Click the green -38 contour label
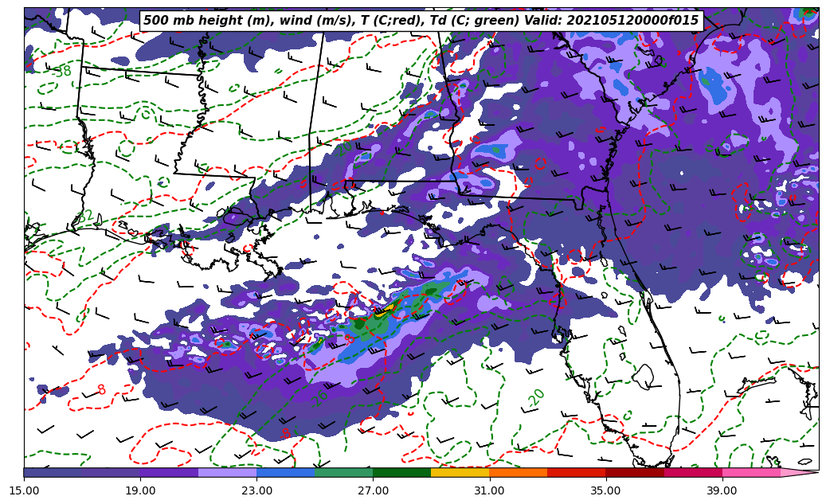 point(62,72)
